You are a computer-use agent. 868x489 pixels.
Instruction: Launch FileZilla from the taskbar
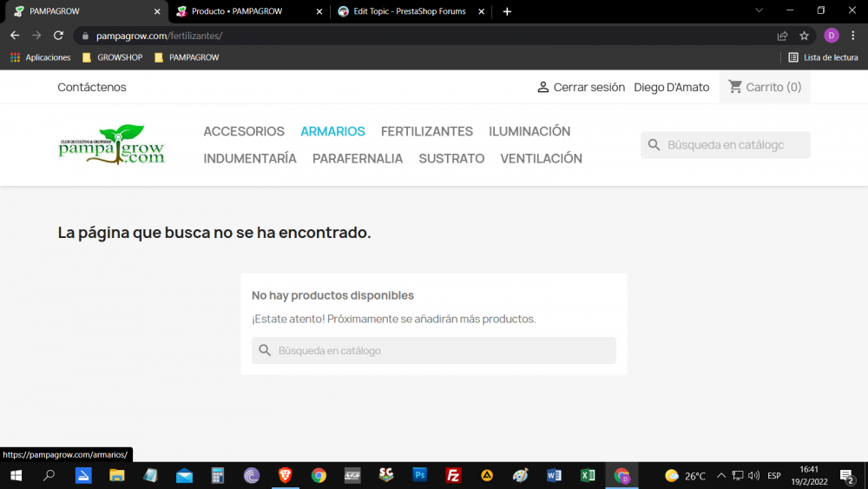pyautogui.click(x=453, y=475)
